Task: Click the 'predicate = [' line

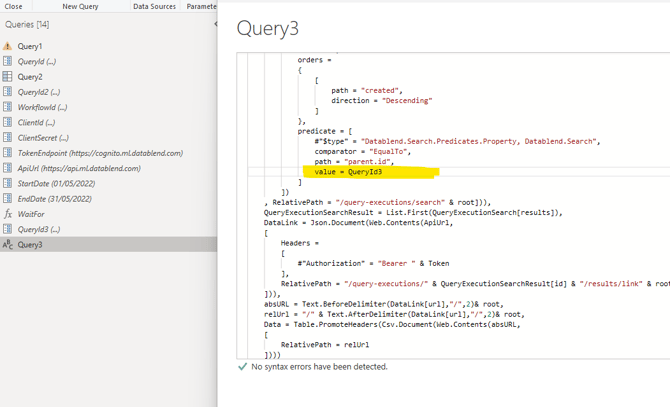Action: 325,131
